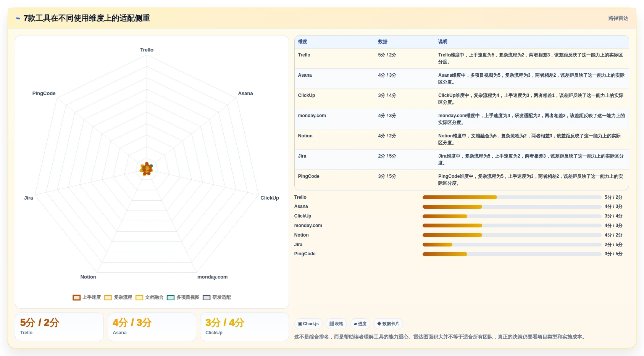This screenshot has width=644, height=356.
Task: Select the PingCode row in the table
Action: tap(462, 180)
